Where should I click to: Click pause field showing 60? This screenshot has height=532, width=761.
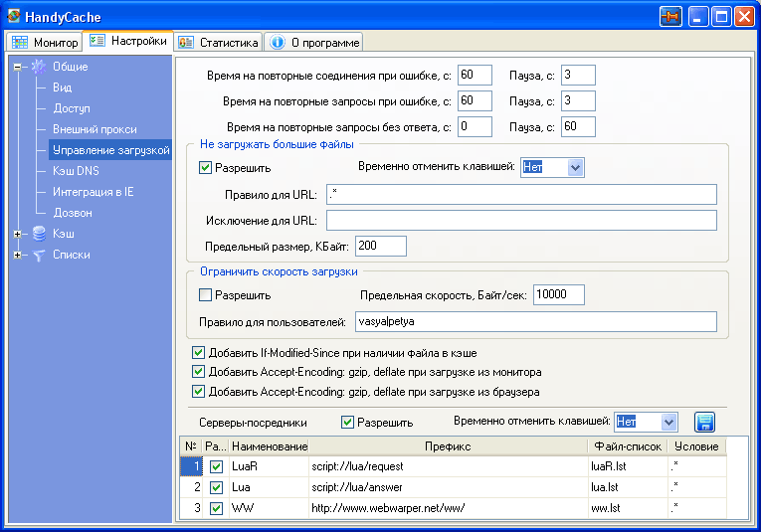coord(578,126)
